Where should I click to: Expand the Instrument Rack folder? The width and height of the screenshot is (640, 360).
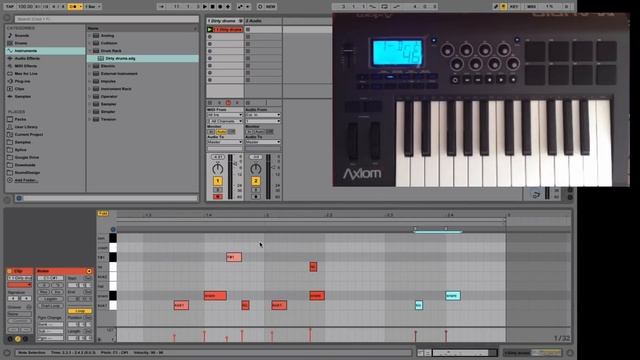pos(89,89)
